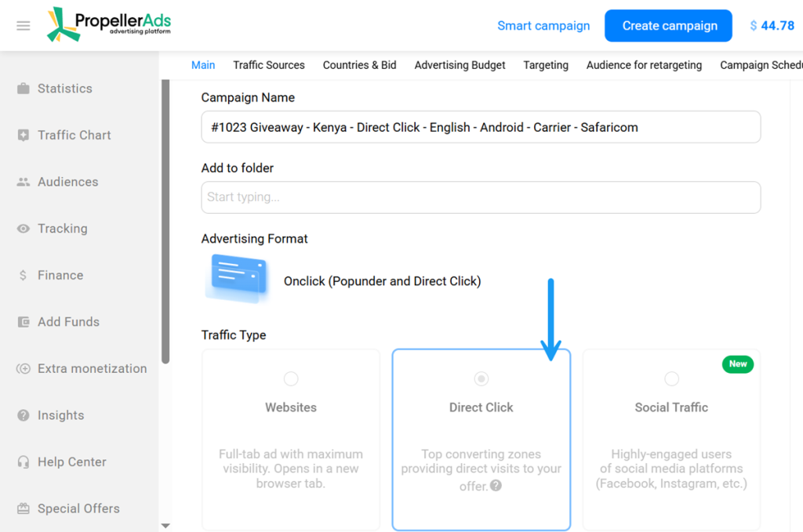803x532 pixels.
Task: Select Audiences in the sidebar
Action: [x=69, y=181]
